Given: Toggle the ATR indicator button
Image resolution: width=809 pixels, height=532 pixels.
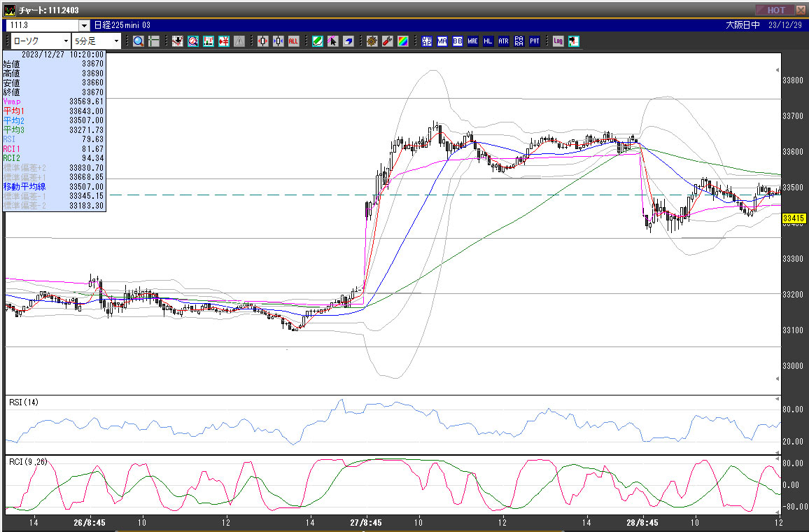Looking at the screenshot, I should click(504, 41).
